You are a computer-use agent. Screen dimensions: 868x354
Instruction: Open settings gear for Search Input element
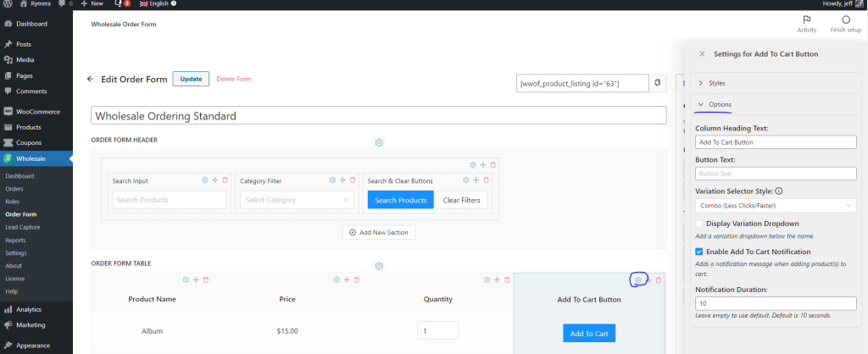click(x=204, y=180)
